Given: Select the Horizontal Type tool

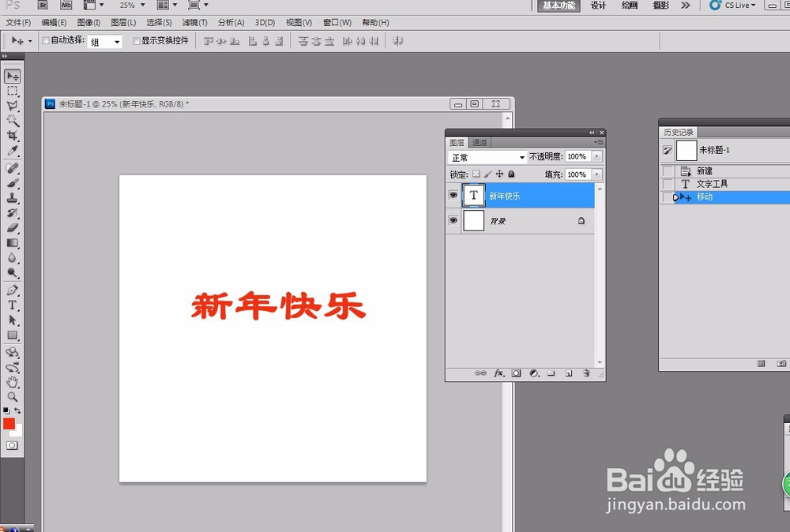Looking at the screenshot, I should [x=11, y=302].
